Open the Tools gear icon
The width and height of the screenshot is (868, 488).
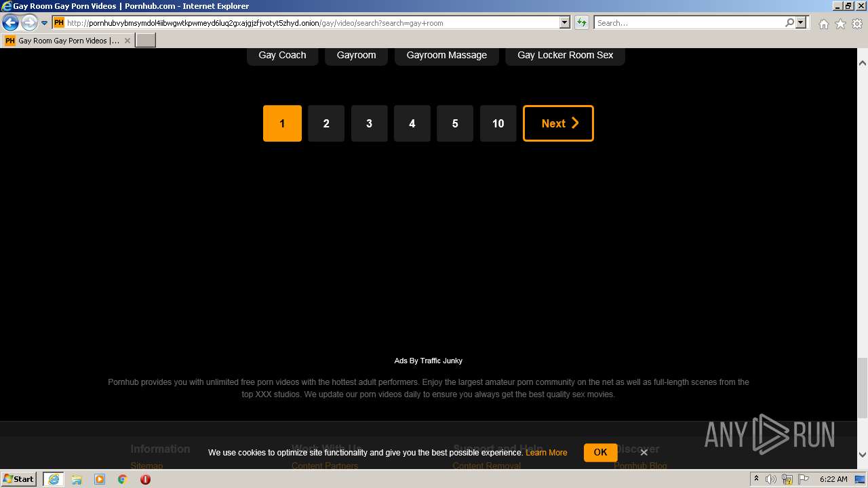click(857, 24)
